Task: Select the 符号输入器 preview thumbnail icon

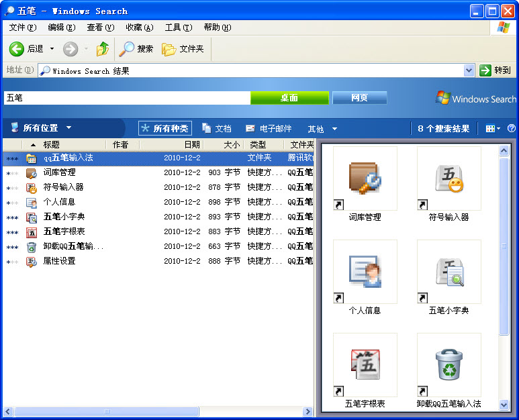Action: [x=449, y=178]
